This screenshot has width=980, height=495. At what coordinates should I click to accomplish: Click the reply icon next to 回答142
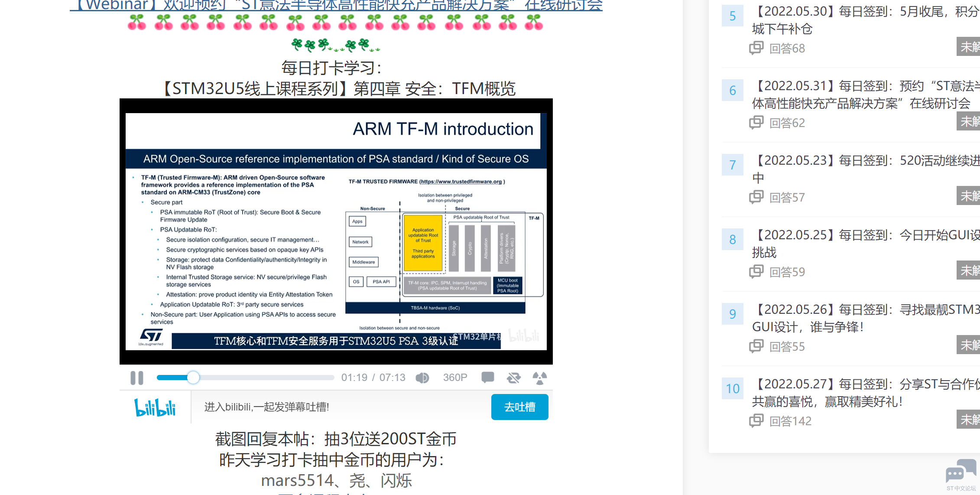(756, 420)
